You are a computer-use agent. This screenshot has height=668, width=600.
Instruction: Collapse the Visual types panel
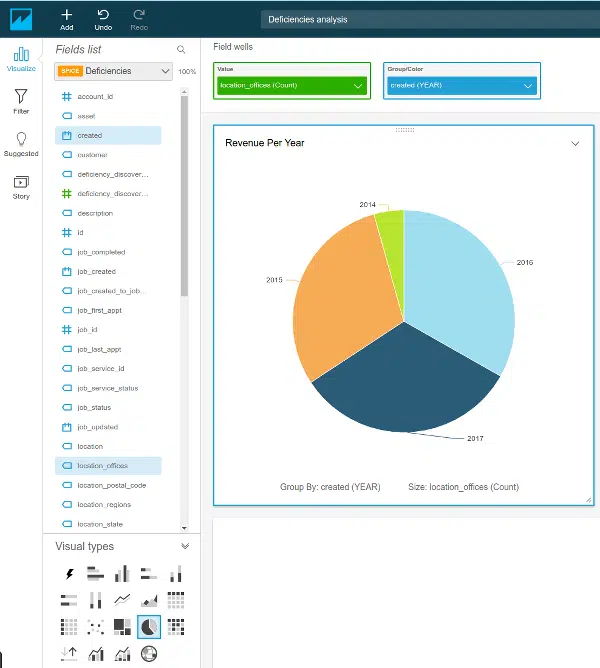pos(184,546)
